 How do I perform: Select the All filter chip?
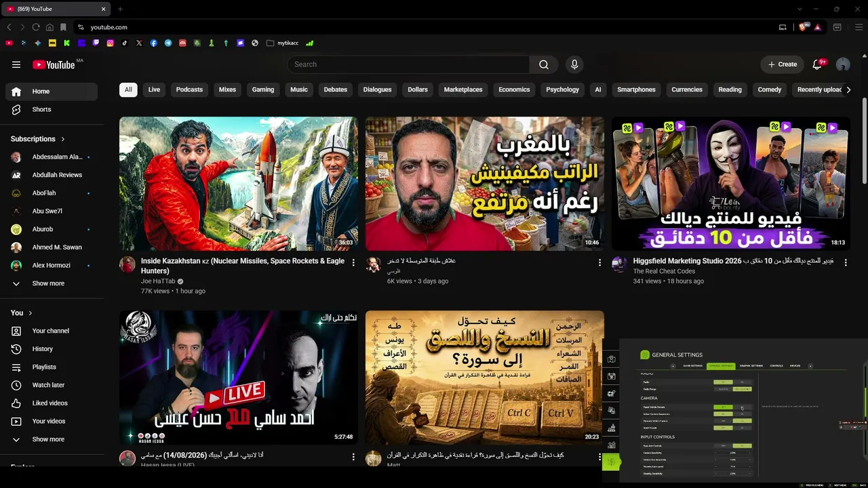pyautogui.click(x=128, y=89)
